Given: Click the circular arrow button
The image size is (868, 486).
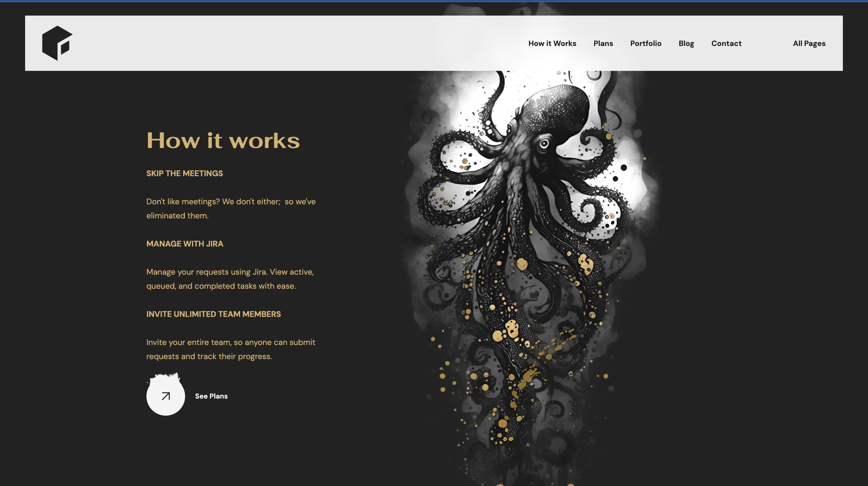Looking at the screenshot, I should click(166, 396).
